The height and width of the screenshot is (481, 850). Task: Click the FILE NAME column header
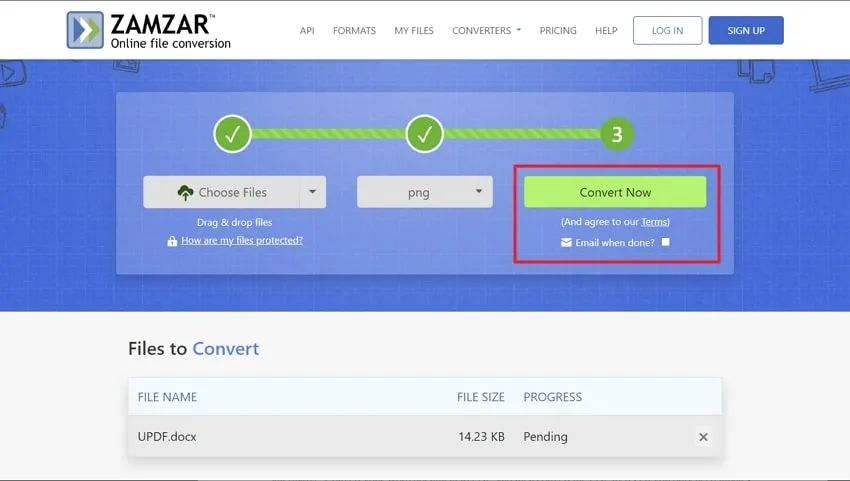(x=167, y=397)
